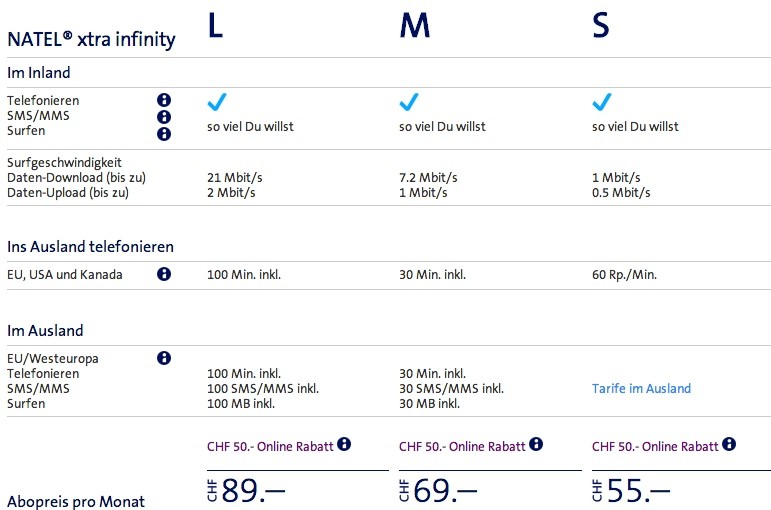This screenshot has height=510, width=771.
Task: Click the checkmark under plan L
Action: [217, 101]
